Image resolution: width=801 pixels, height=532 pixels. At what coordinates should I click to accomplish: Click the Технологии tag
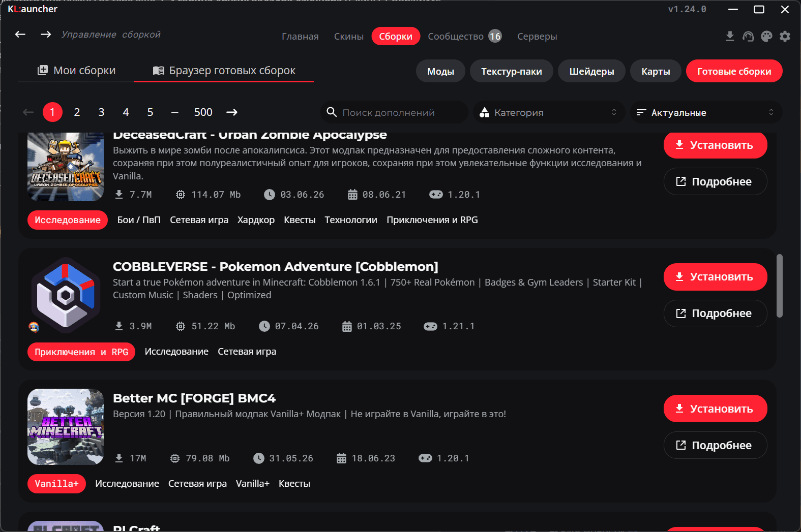351,220
